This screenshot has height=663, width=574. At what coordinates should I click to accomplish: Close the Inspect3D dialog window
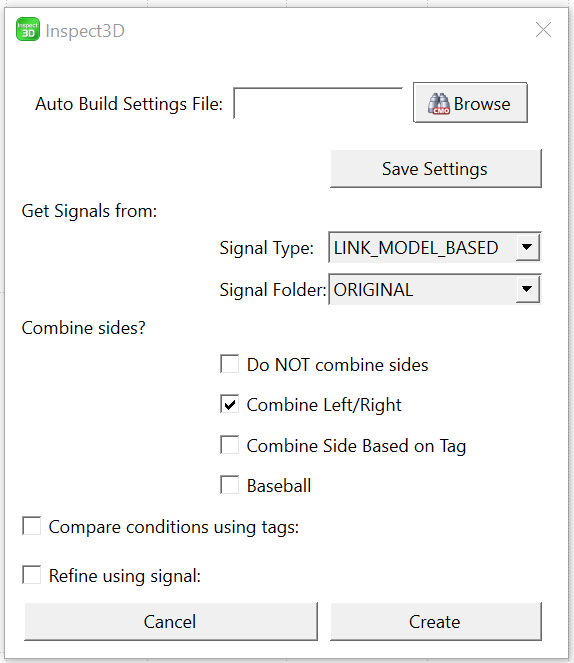[x=543, y=30]
